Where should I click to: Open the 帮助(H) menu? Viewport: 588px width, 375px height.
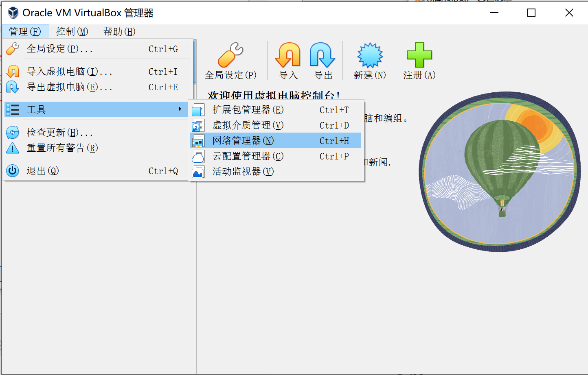pos(119,31)
